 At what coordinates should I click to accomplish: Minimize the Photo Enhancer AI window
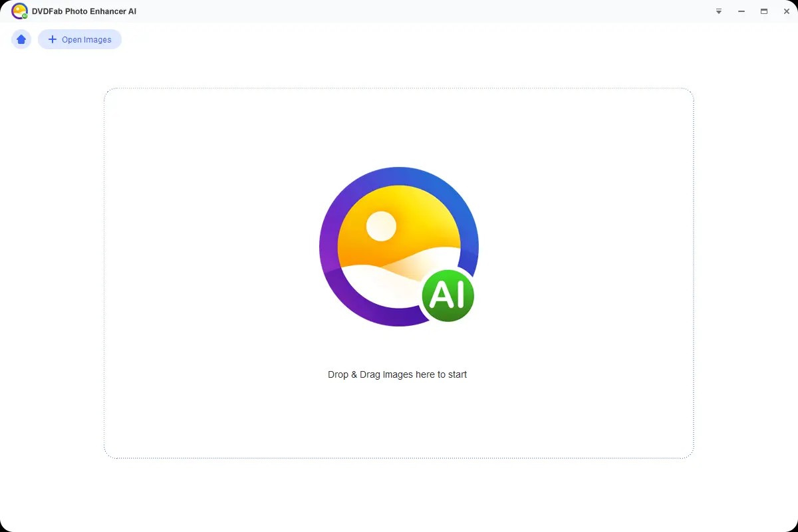741,11
